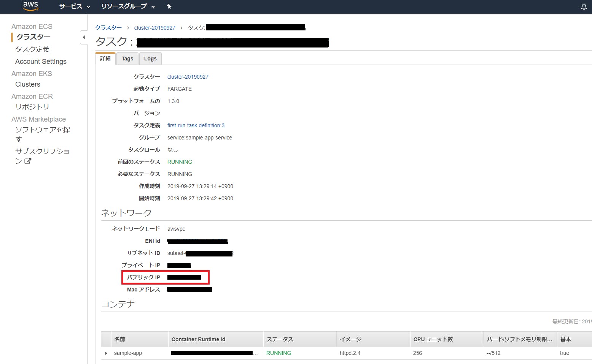This screenshot has height=364, width=592.
Task: Click service:sample-app-service group value
Action: pos(200,138)
